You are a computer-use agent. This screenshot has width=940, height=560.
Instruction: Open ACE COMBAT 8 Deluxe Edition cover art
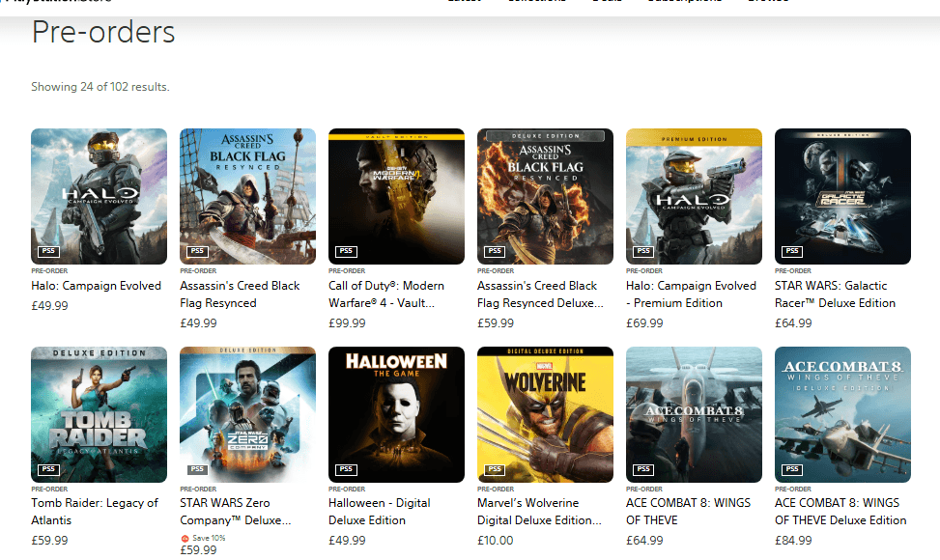(842, 414)
